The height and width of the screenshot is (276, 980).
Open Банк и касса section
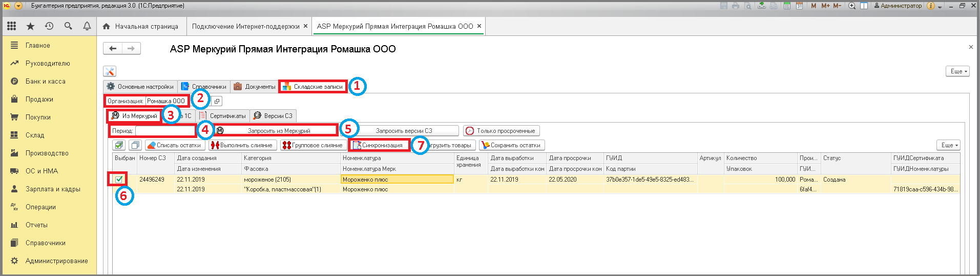click(x=45, y=82)
